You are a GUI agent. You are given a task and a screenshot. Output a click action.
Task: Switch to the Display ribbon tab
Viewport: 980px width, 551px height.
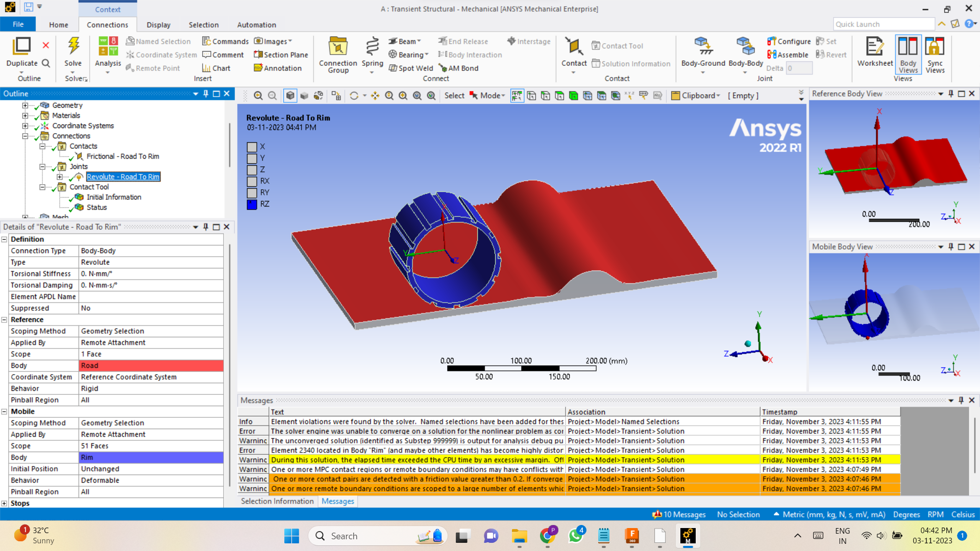(x=159, y=24)
